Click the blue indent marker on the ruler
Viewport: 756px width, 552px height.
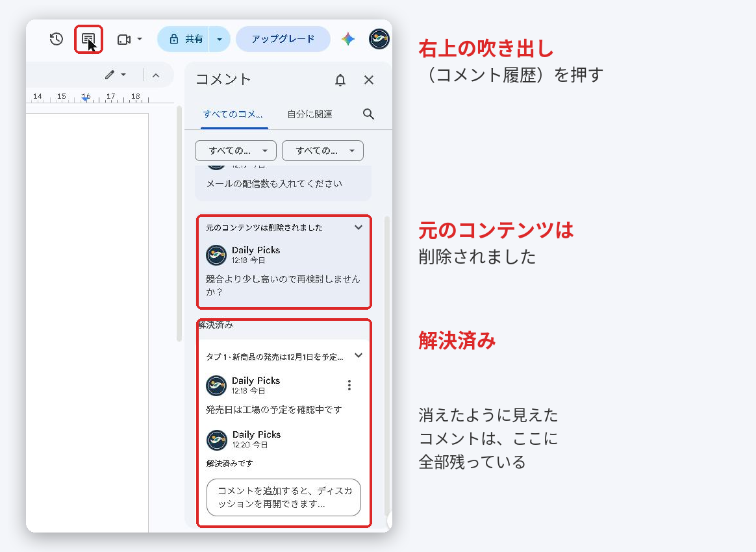tap(85, 98)
